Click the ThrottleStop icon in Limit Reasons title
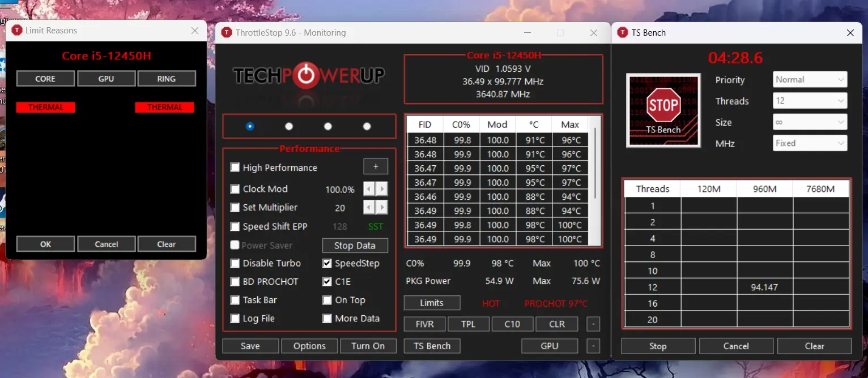Image resolution: width=868 pixels, height=378 pixels. click(16, 31)
